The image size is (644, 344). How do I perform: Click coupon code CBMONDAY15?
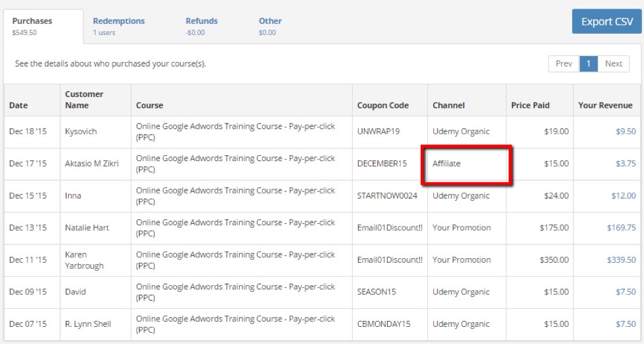tap(384, 324)
